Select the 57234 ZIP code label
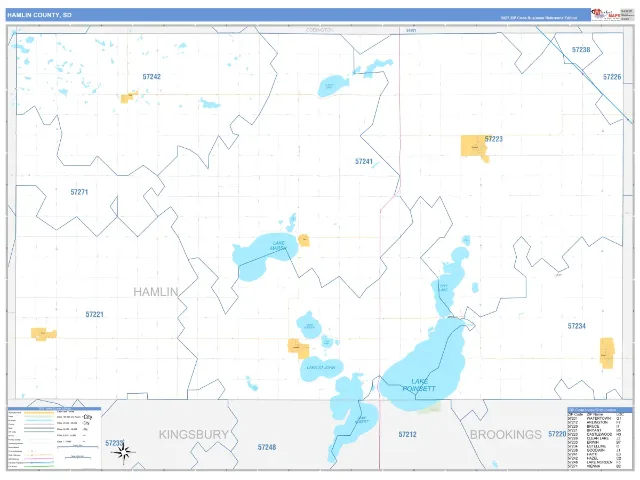640x480 pixels. [576, 326]
